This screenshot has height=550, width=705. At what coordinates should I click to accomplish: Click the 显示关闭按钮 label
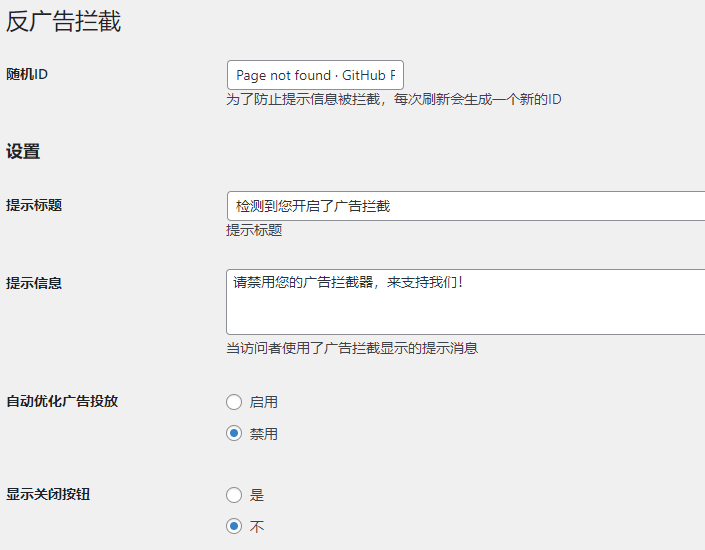tap(48, 494)
